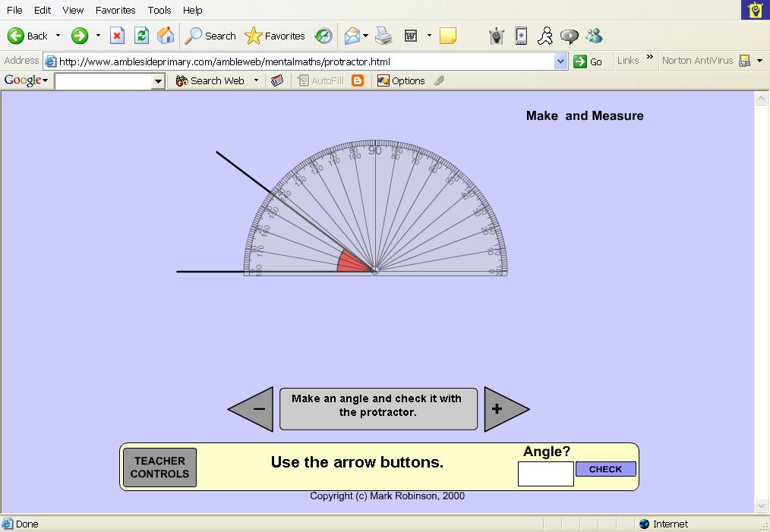Expand the Google search box dropdown
The width and height of the screenshot is (770, 532).
(158, 81)
